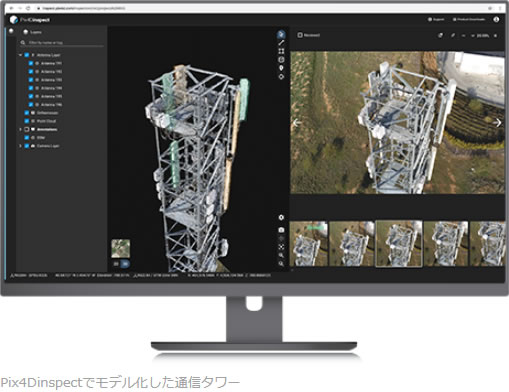Click browser reload icon

coord(28,8)
